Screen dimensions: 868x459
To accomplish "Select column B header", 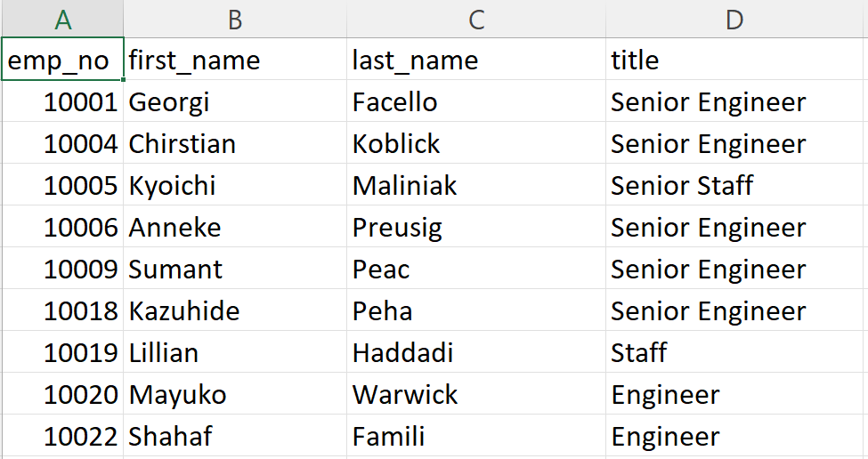I will [x=235, y=19].
